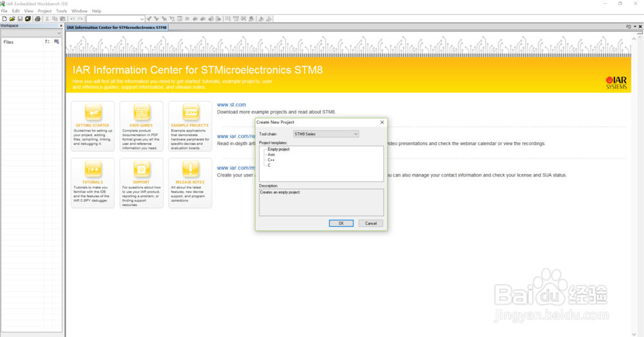Image resolution: width=644 pixels, height=337 pixels.
Task: Click the Redo toolbar icon
Action: [x=80, y=19]
